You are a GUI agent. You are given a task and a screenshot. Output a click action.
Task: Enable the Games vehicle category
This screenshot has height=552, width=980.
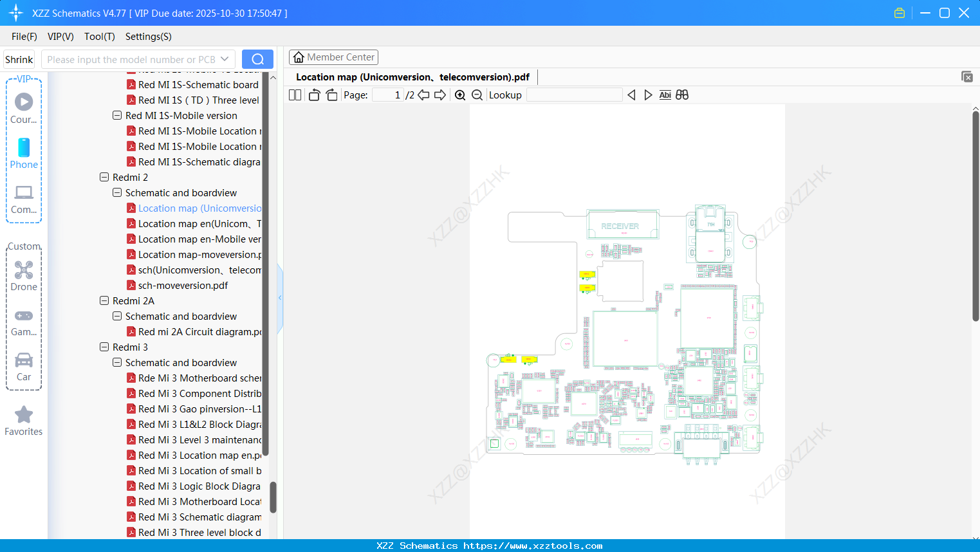[x=23, y=316]
